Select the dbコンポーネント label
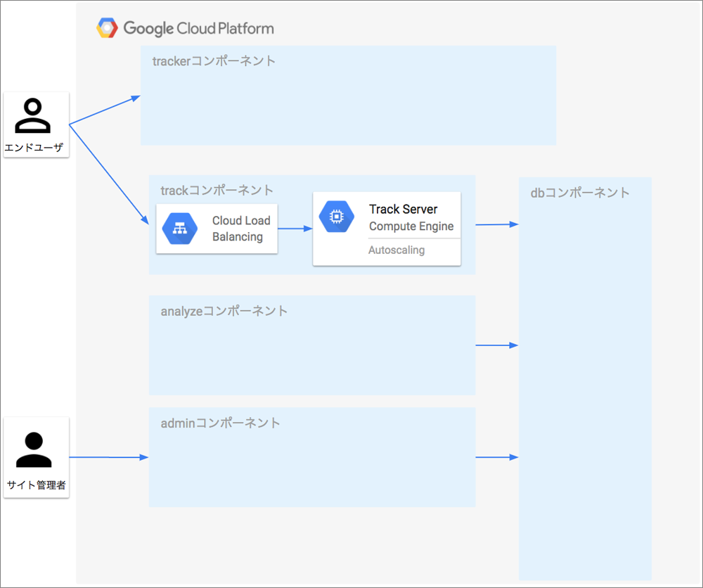 [x=580, y=193]
